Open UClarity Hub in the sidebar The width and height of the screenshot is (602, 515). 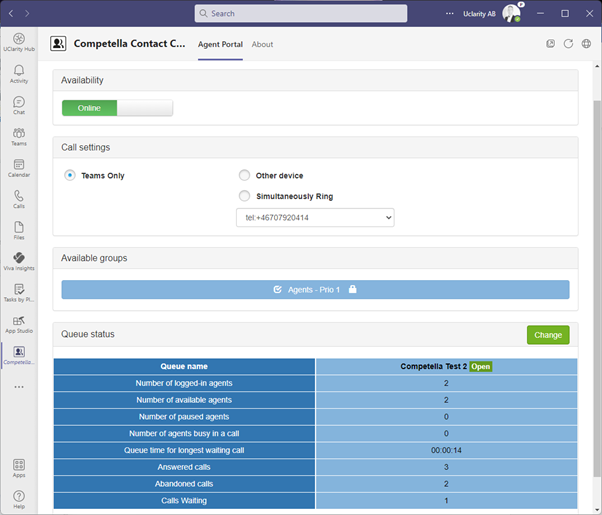19,42
